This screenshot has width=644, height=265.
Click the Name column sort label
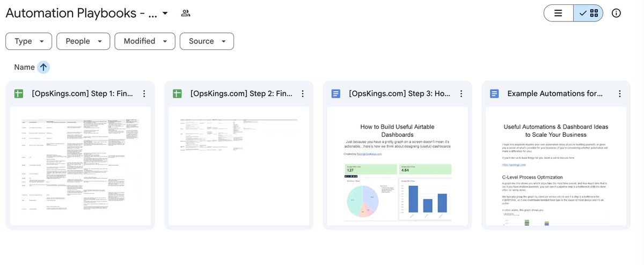[24, 67]
